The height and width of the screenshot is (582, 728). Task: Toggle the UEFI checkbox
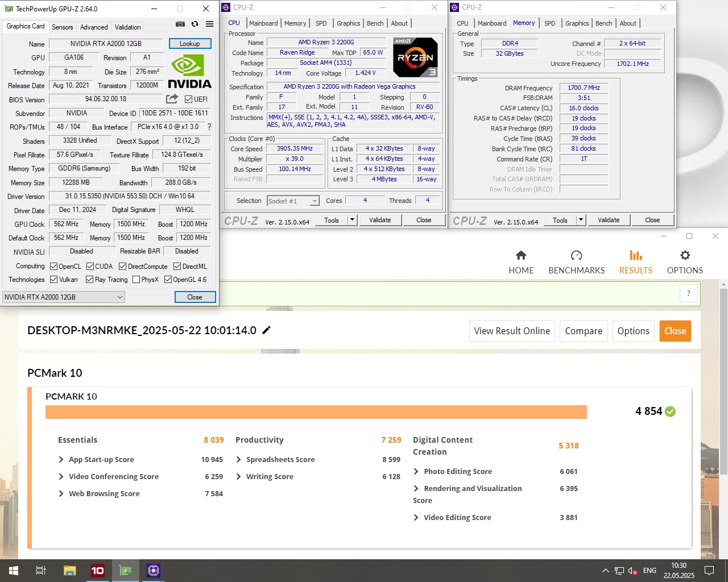click(188, 99)
